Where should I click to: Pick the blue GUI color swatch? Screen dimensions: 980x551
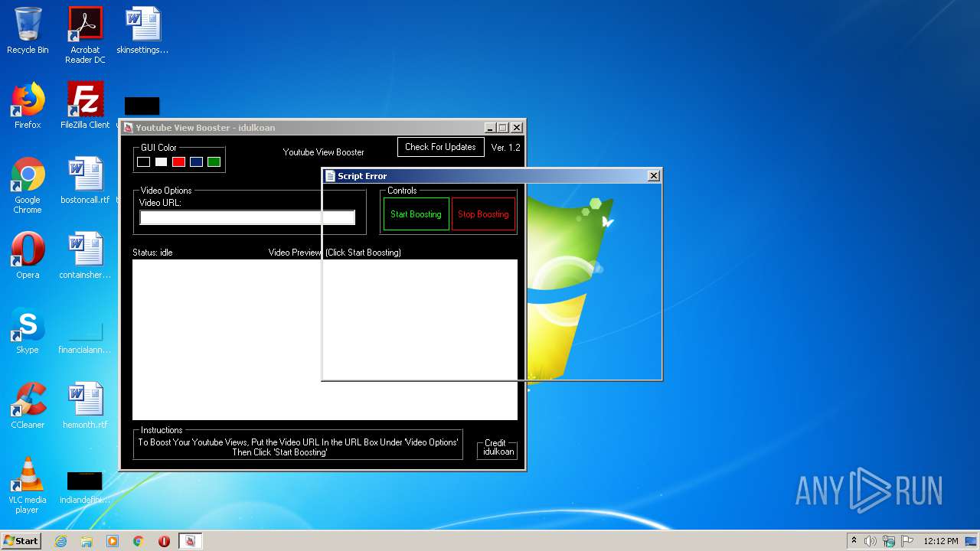pos(196,161)
